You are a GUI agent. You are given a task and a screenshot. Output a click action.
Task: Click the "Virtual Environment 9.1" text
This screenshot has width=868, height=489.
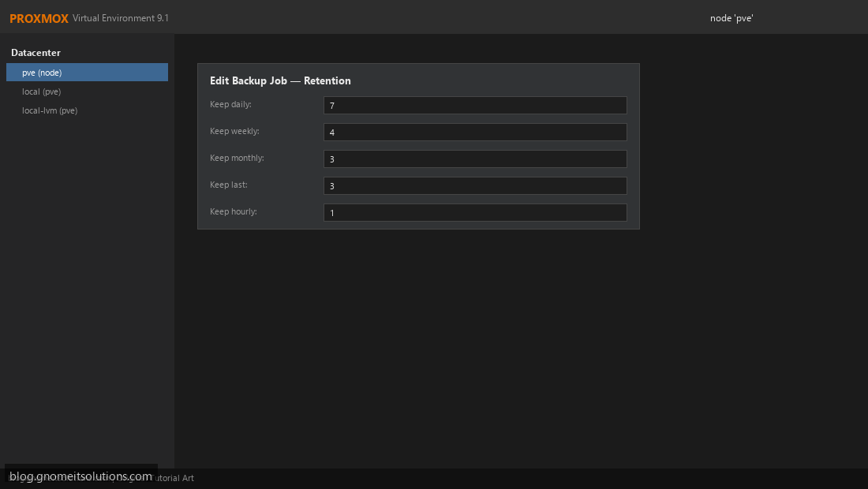121,18
